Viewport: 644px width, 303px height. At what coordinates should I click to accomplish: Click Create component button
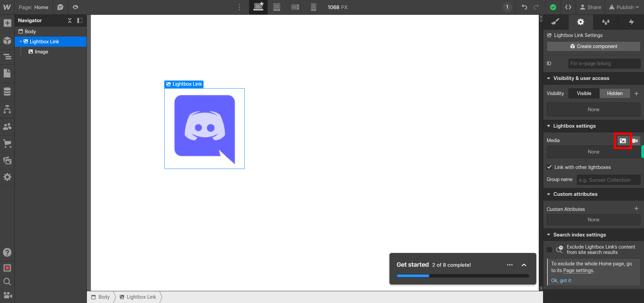[x=593, y=46]
